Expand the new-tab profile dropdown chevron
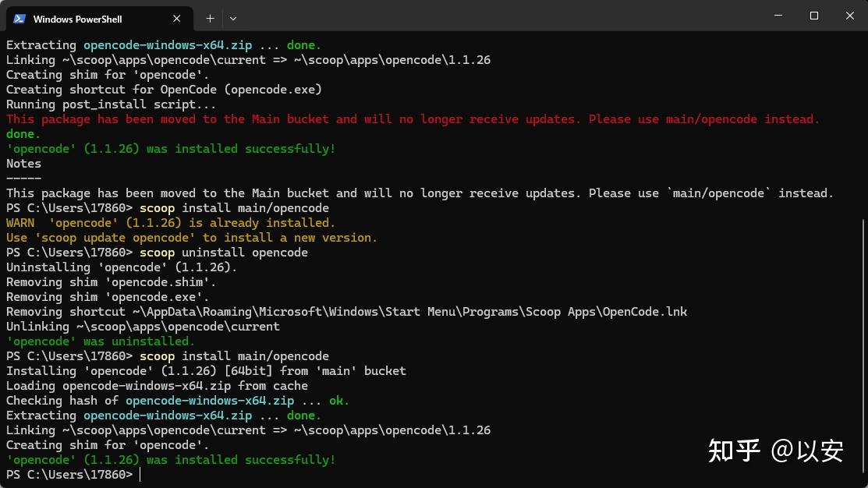 (x=233, y=19)
